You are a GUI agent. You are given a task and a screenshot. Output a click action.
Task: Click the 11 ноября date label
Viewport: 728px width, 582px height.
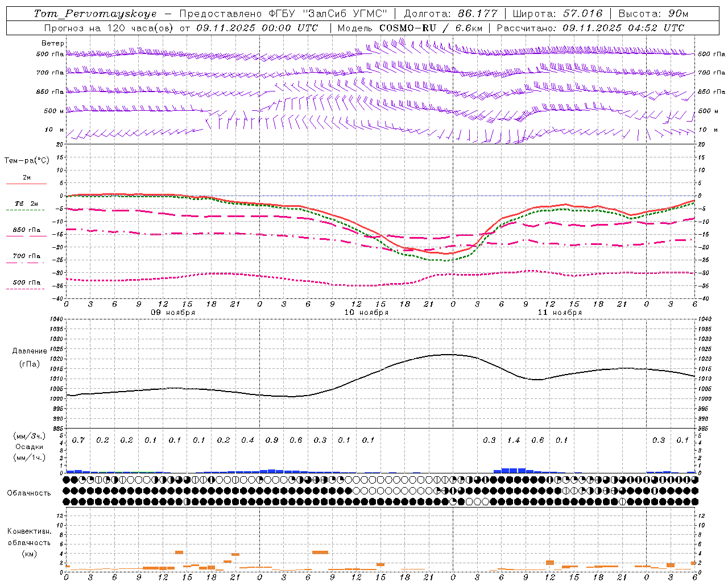(560, 313)
